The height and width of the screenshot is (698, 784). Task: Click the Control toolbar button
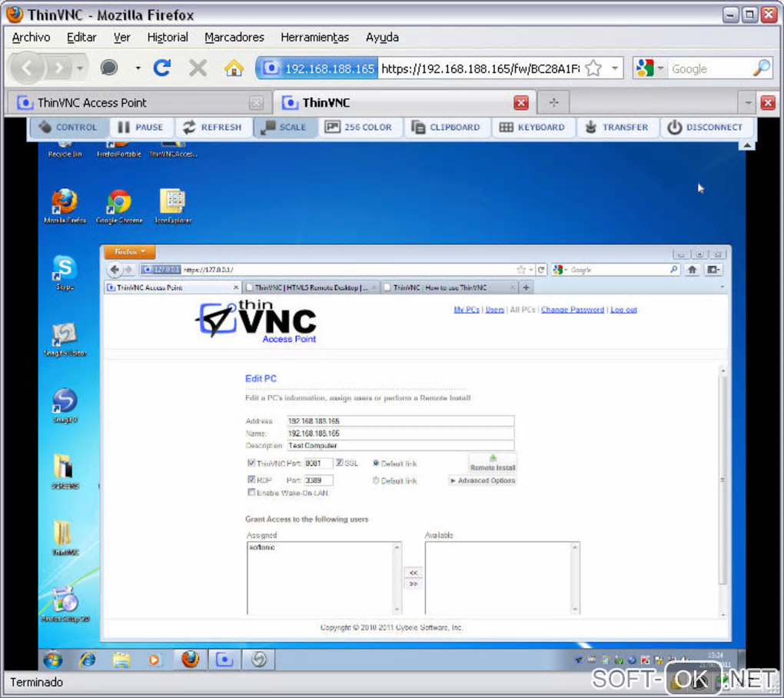pyautogui.click(x=68, y=128)
